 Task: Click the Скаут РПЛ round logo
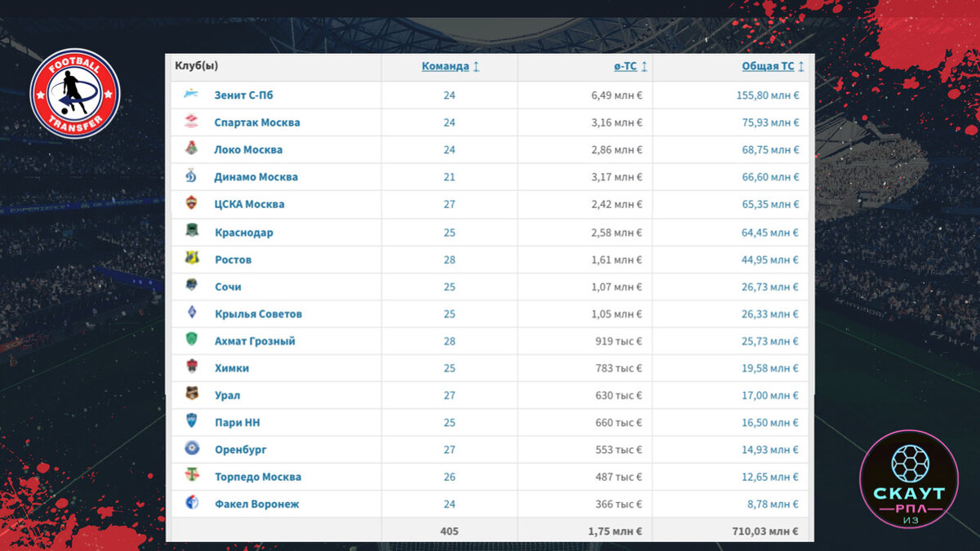909,478
